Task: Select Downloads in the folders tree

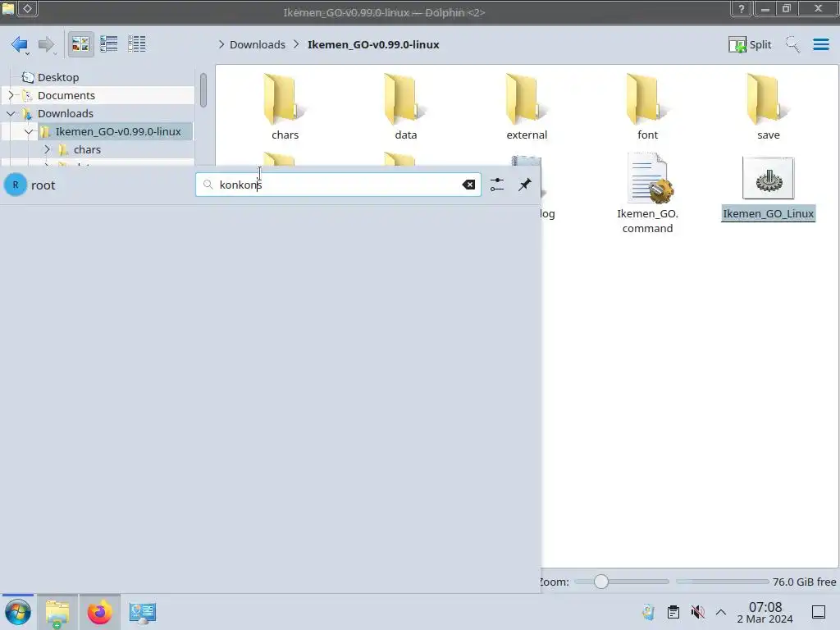Action: pyautogui.click(x=66, y=113)
